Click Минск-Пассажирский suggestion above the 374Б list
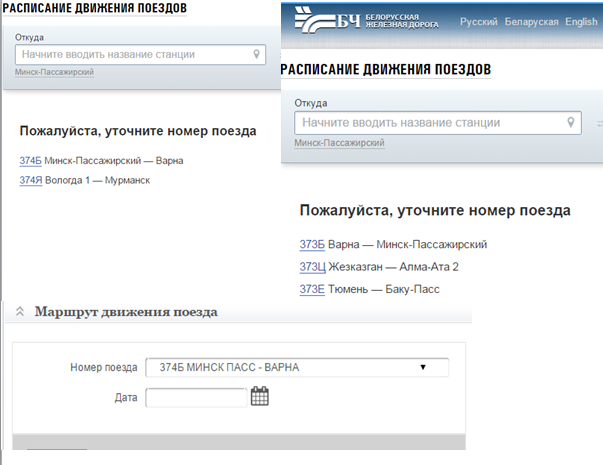603x465 pixels. tap(55, 73)
